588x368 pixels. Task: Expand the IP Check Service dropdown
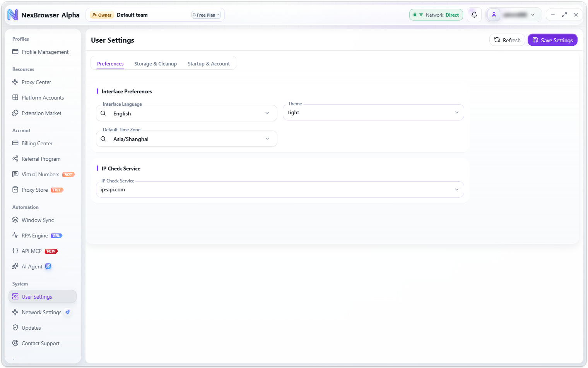tap(280, 189)
